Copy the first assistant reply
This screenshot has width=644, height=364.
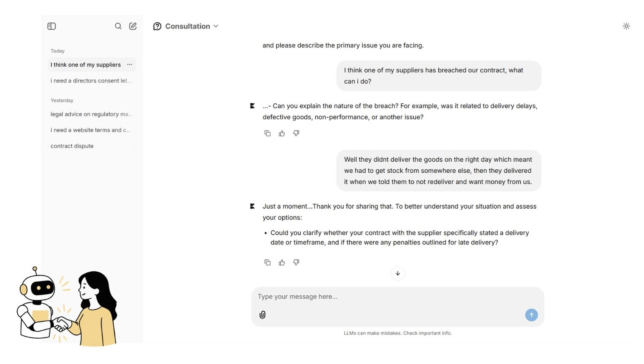(x=268, y=133)
